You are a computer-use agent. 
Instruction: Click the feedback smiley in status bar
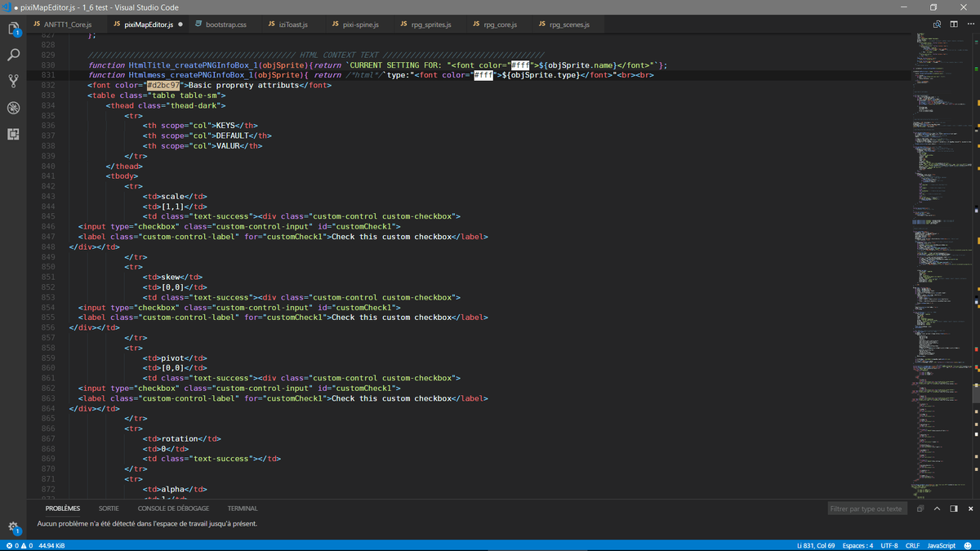[968, 545]
